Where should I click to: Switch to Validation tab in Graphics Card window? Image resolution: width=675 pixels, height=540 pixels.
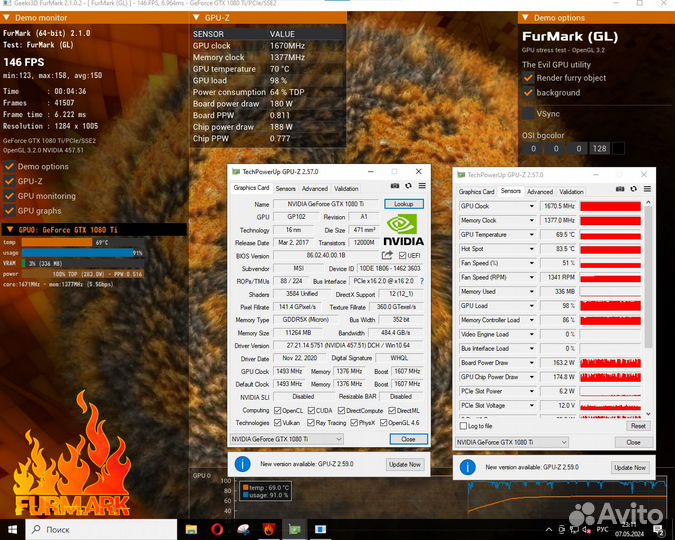(346, 189)
